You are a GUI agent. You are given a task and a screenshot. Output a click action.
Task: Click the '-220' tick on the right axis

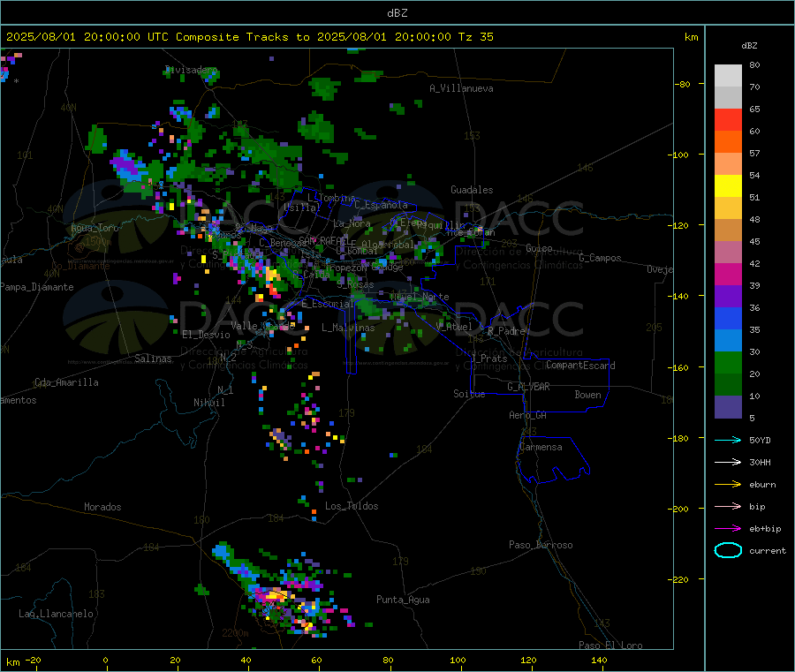point(679,580)
